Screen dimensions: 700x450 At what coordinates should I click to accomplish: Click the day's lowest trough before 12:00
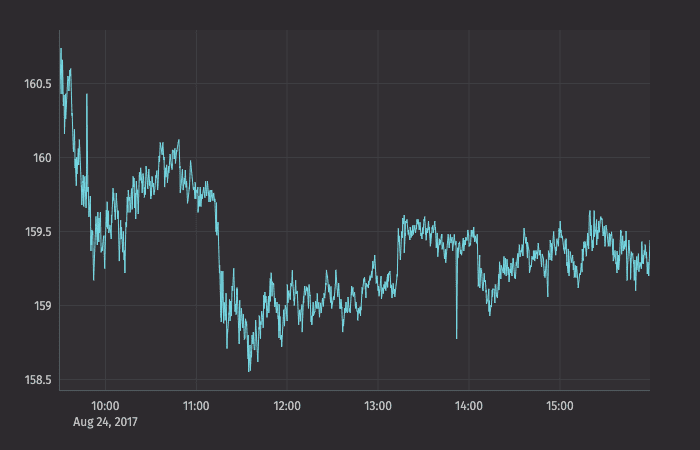tap(249, 370)
